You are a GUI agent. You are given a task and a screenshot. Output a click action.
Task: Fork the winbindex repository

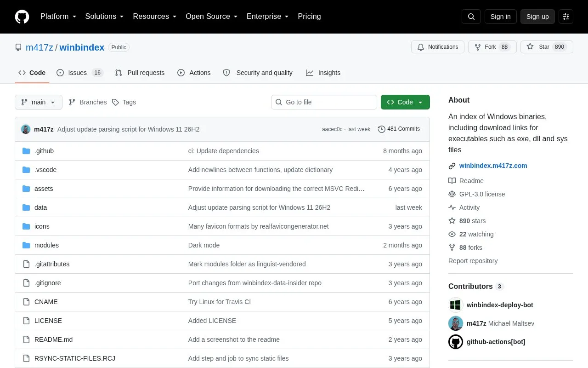tap(492, 47)
